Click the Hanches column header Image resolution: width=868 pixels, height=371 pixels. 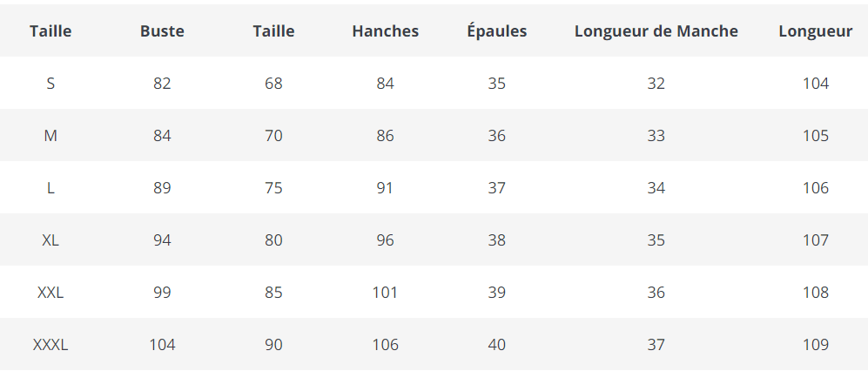pyautogui.click(x=385, y=31)
